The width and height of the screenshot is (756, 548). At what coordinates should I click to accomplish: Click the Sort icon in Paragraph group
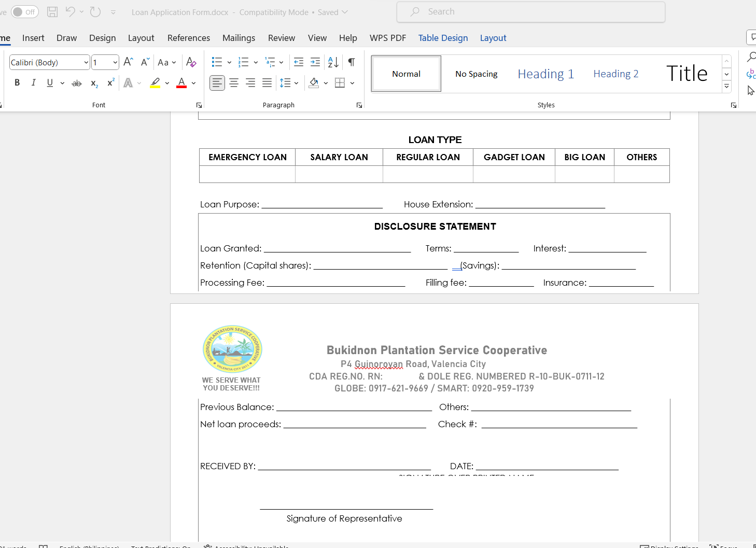click(333, 62)
